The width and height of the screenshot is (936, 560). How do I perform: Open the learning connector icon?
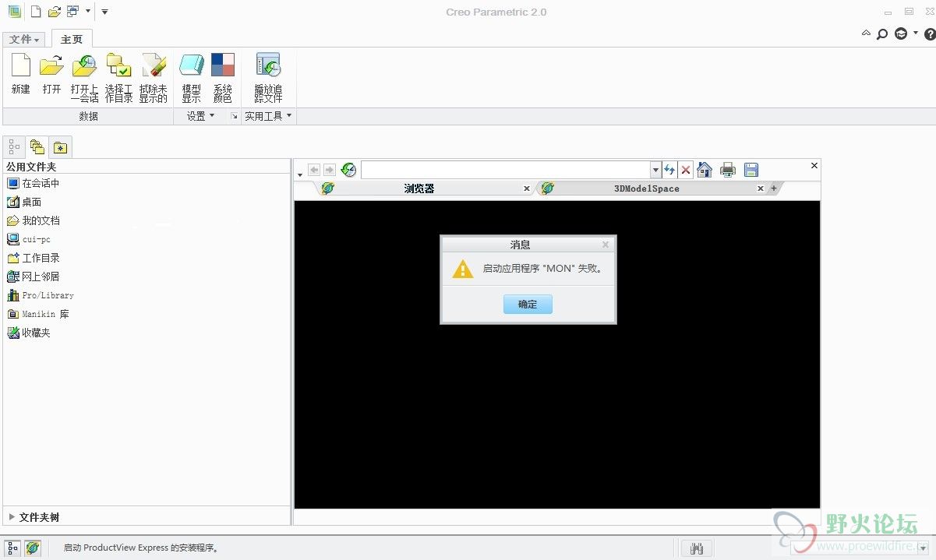tap(901, 33)
